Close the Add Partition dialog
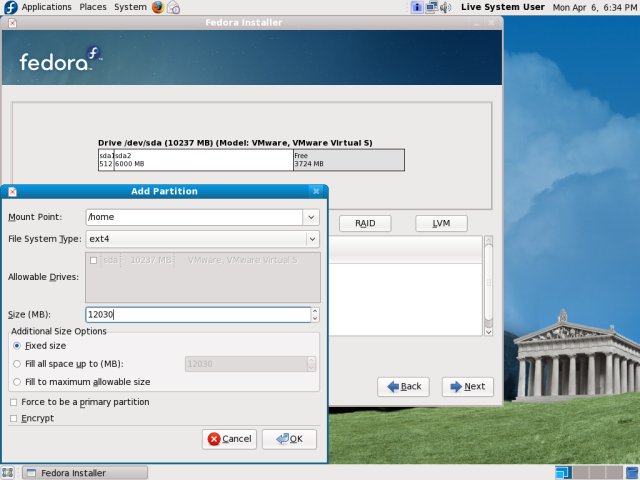Screen dimensions: 640x480 click(x=316, y=191)
